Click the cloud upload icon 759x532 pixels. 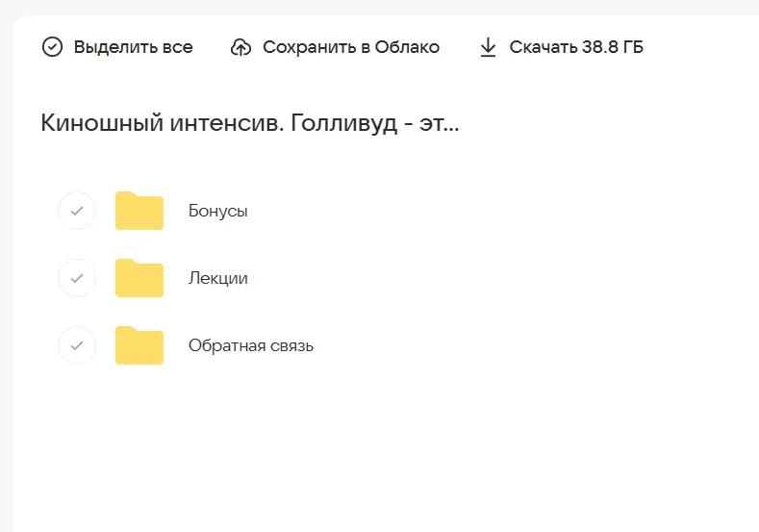click(241, 47)
